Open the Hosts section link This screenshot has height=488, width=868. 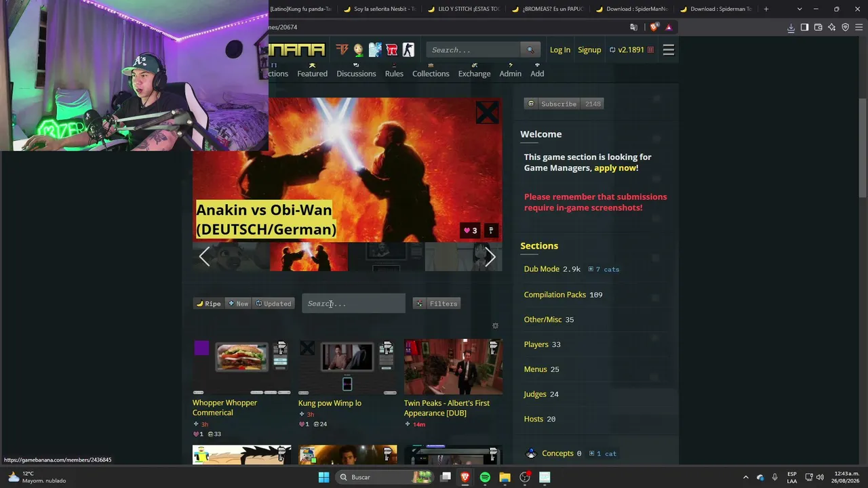point(533,419)
